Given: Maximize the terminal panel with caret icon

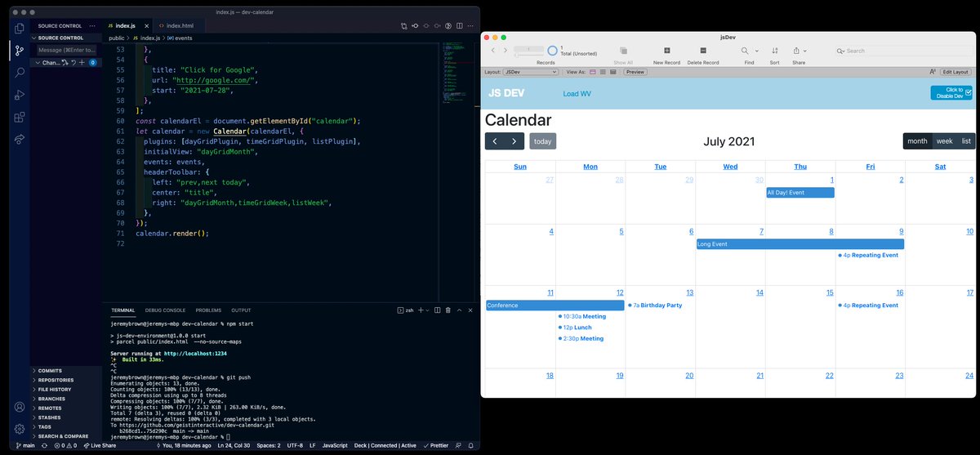Looking at the screenshot, I should [460, 310].
